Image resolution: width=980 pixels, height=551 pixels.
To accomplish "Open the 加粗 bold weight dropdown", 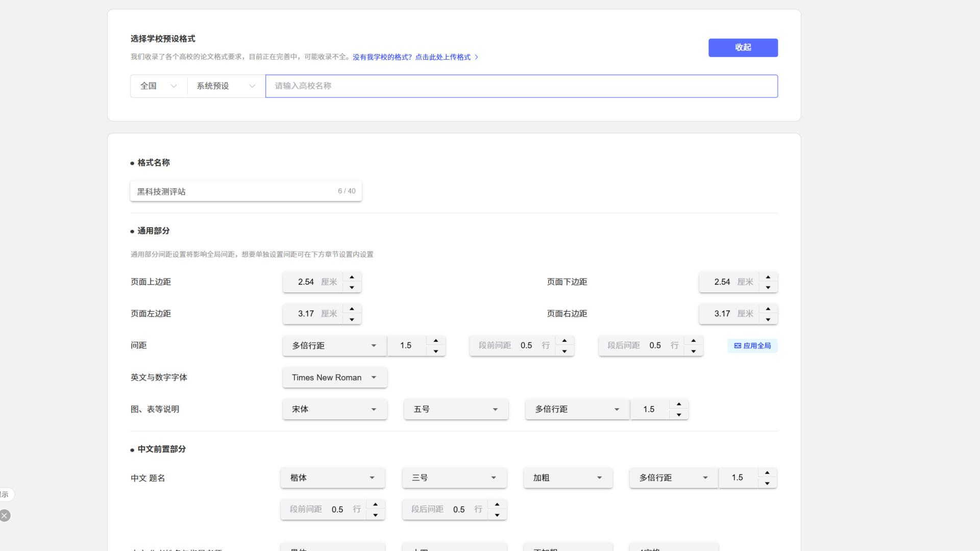I will pyautogui.click(x=568, y=478).
